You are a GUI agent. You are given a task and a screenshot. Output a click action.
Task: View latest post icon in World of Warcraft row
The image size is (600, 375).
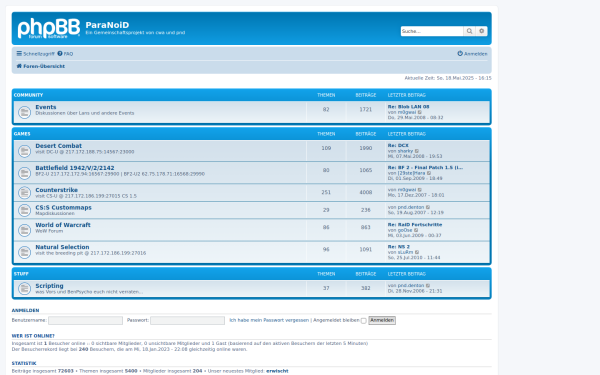[x=416, y=230]
